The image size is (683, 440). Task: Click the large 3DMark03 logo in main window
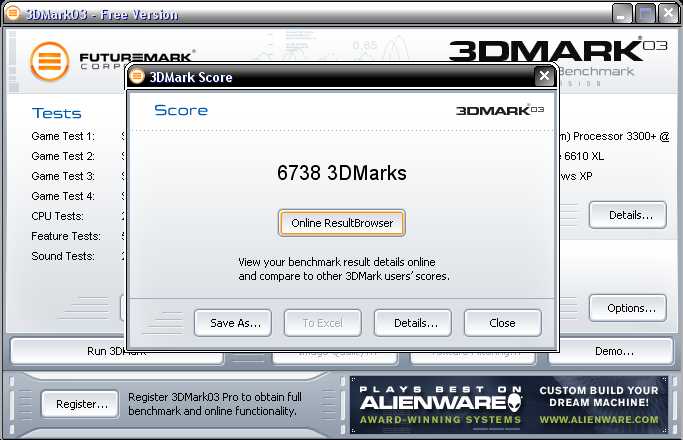(x=558, y=50)
